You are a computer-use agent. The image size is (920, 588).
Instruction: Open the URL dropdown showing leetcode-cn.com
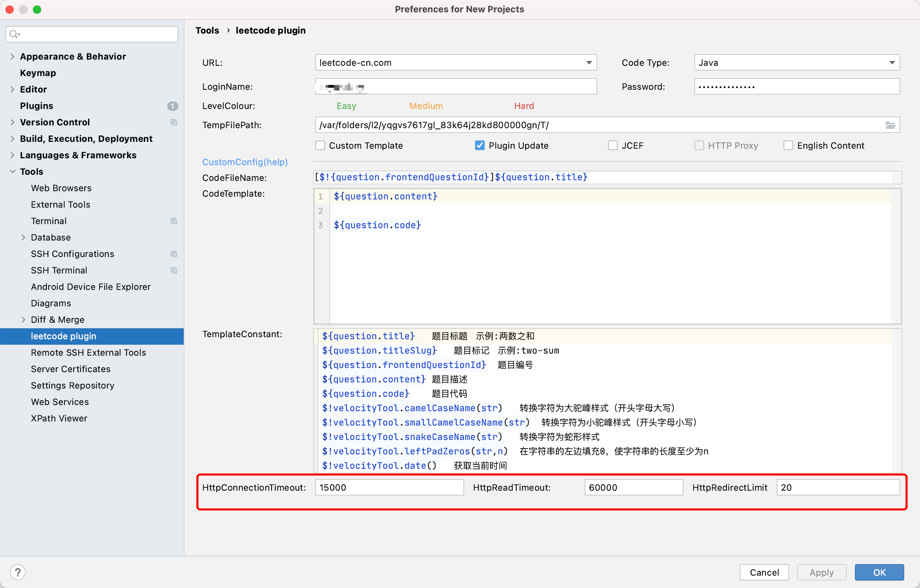pos(456,63)
